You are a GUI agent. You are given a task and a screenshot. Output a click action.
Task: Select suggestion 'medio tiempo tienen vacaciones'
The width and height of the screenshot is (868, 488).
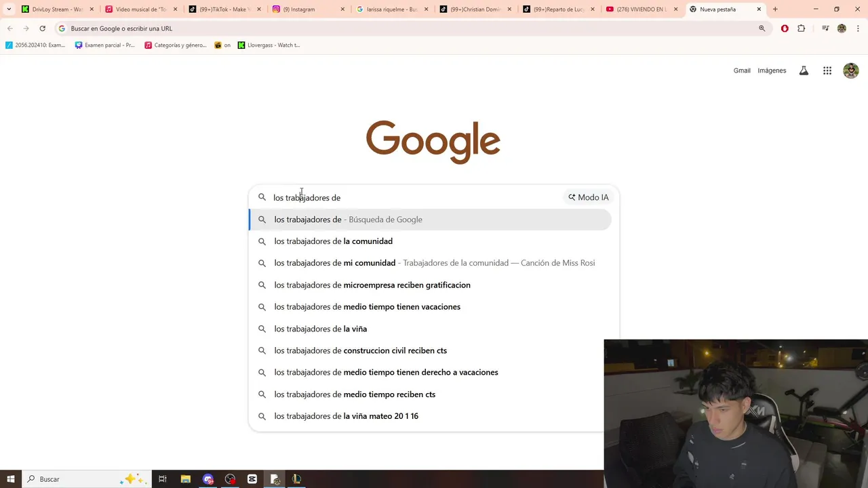[x=430, y=307]
